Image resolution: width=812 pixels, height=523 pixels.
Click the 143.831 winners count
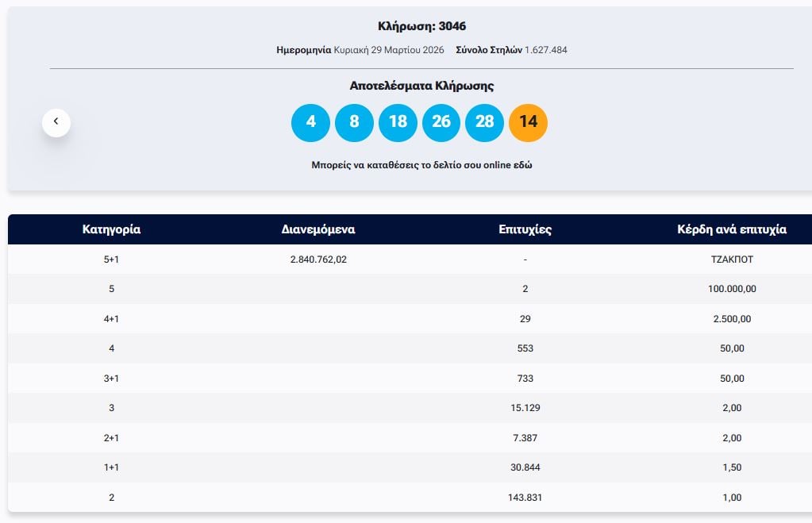(525, 498)
